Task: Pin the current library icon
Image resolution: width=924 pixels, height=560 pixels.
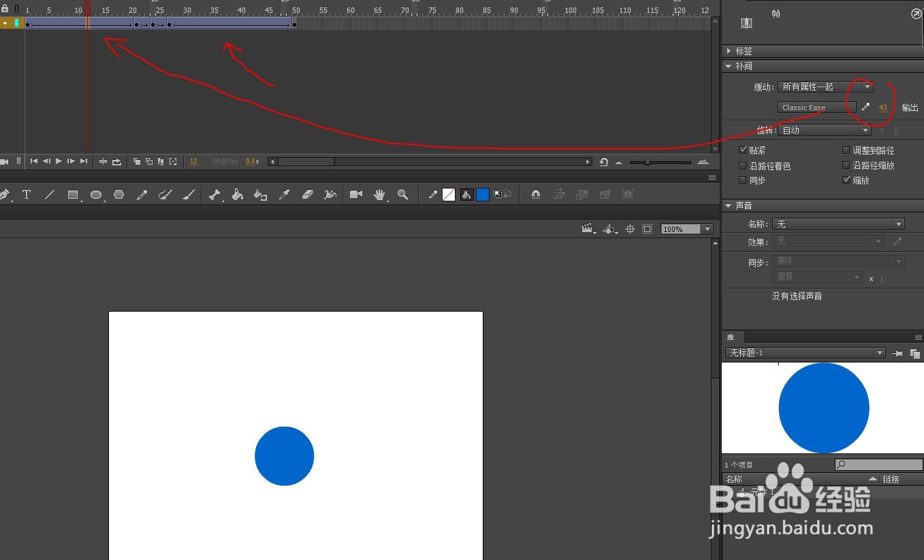Action: pos(897,353)
